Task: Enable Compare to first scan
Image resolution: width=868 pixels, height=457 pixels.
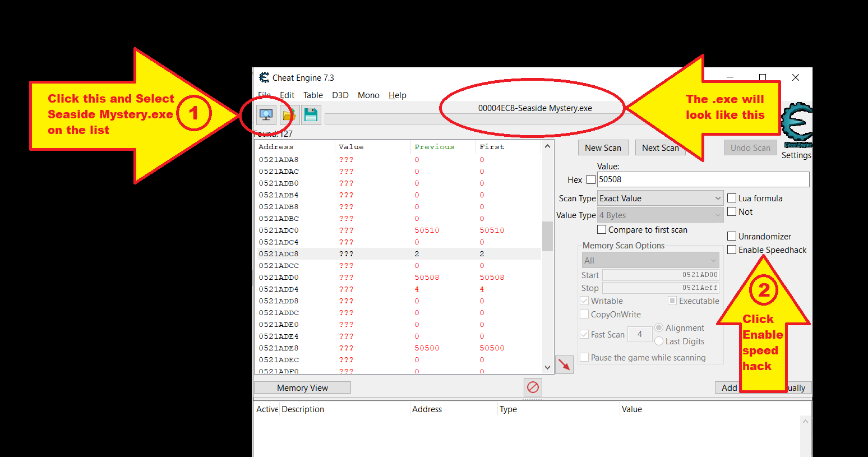Action: (602, 230)
